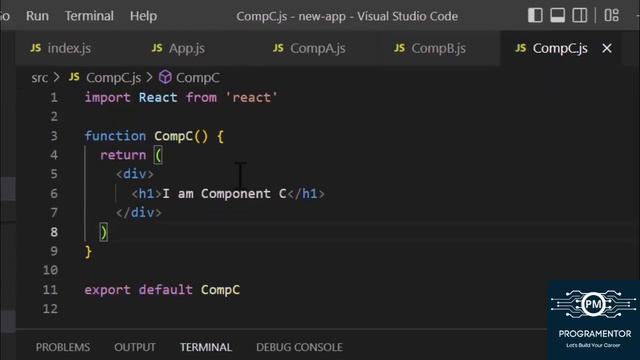The height and width of the screenshot is (360, 640).
Task: Switch to the App.js tab
Action: (187, 48)
